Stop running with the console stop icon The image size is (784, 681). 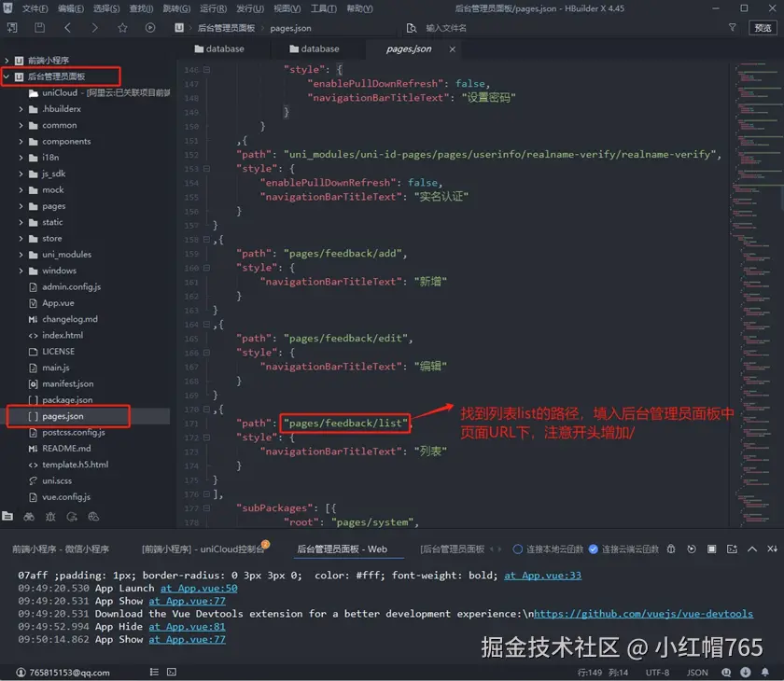pos(711,549)
